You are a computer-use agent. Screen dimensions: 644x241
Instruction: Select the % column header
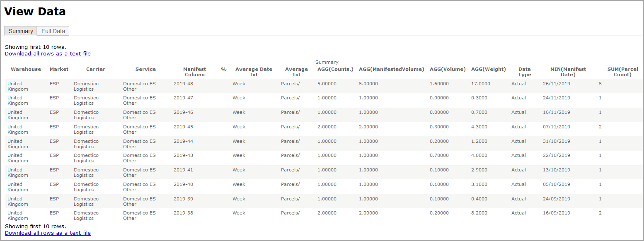click(x=224, y=69)
